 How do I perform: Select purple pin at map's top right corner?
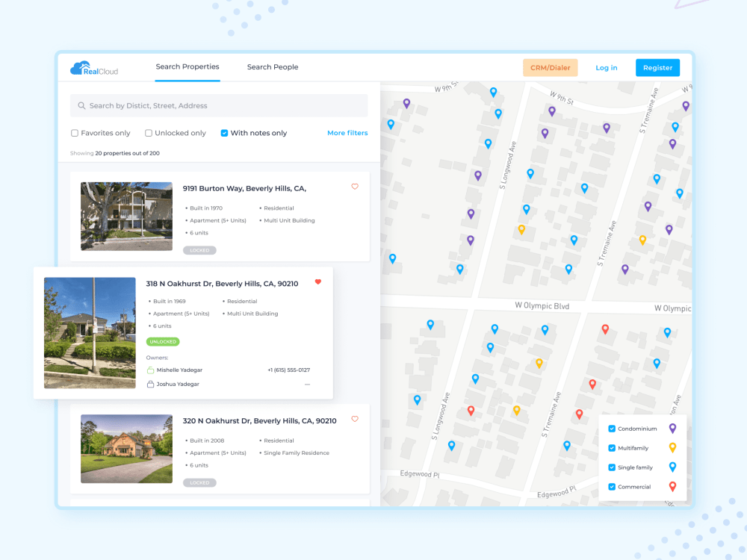pyautogui.click(x=686, y=106)
